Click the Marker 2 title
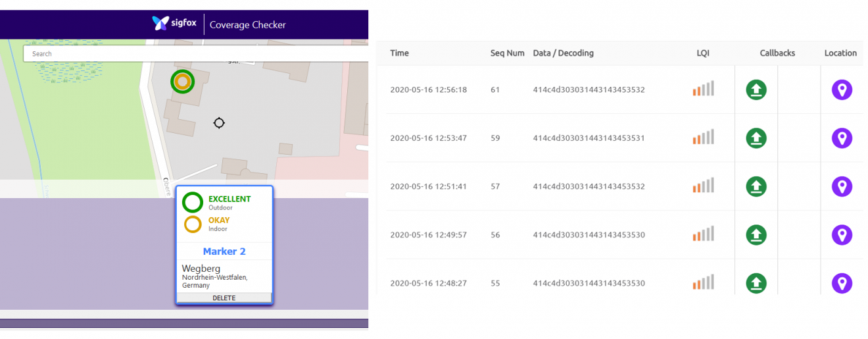This screenshot has height=339, width=868. (x=224, y=251)
